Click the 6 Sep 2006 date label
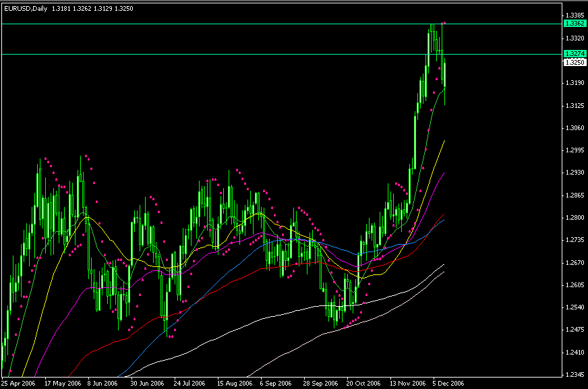This screenshot has width=588, height=389. pos(276,384)
